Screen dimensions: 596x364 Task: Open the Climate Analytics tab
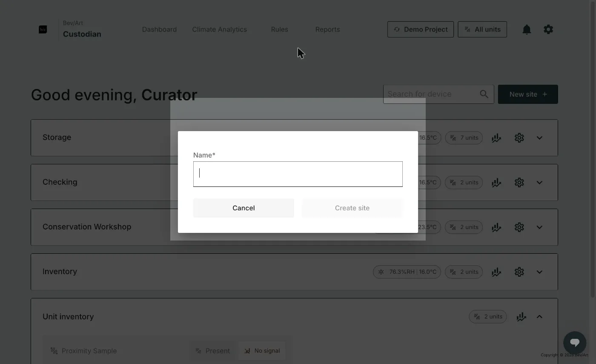click(x=219, y=29)
